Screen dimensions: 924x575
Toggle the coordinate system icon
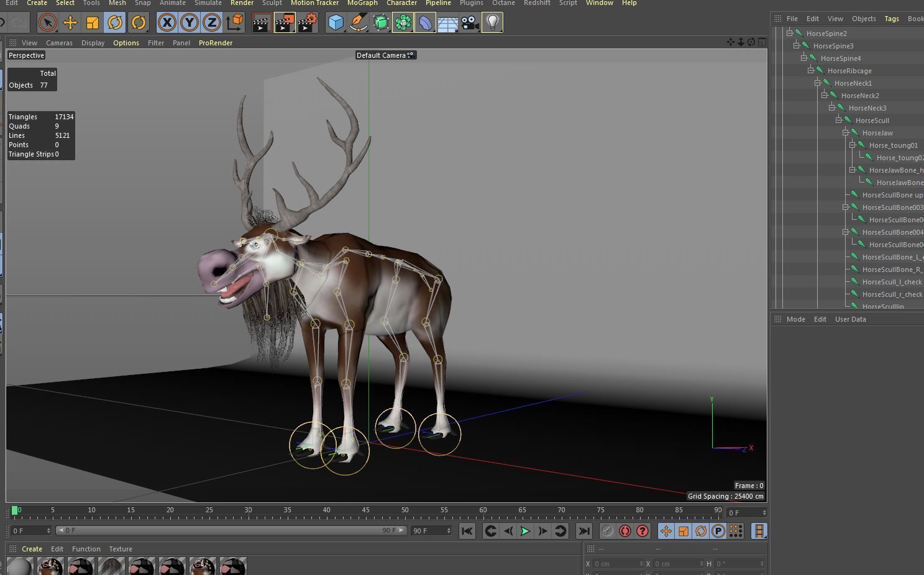pyautogui.click(x=235, y=23)
